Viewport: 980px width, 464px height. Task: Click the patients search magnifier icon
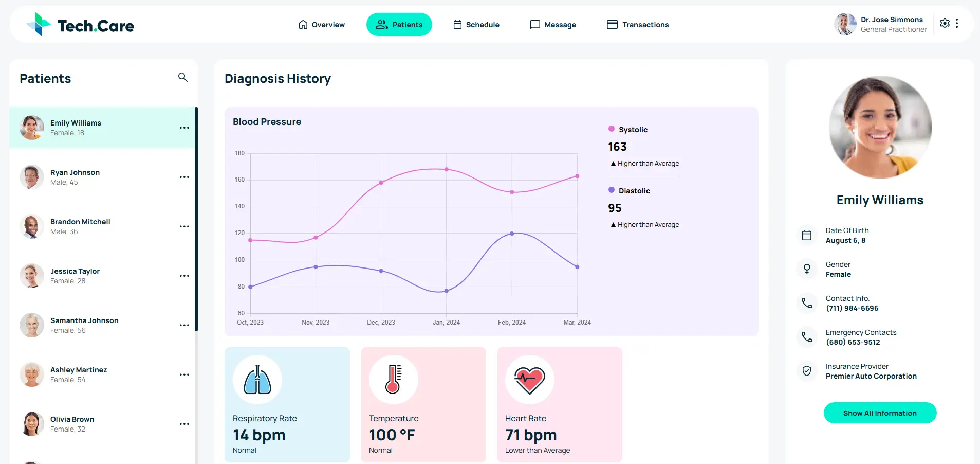point(183,77)
